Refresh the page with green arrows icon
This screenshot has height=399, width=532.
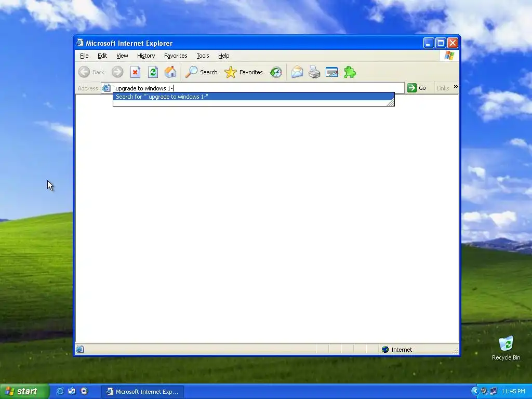coord(153,72)
